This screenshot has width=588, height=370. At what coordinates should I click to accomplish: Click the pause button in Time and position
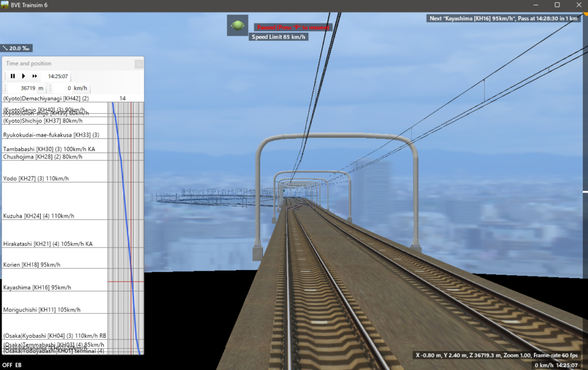tap(13, 76)
